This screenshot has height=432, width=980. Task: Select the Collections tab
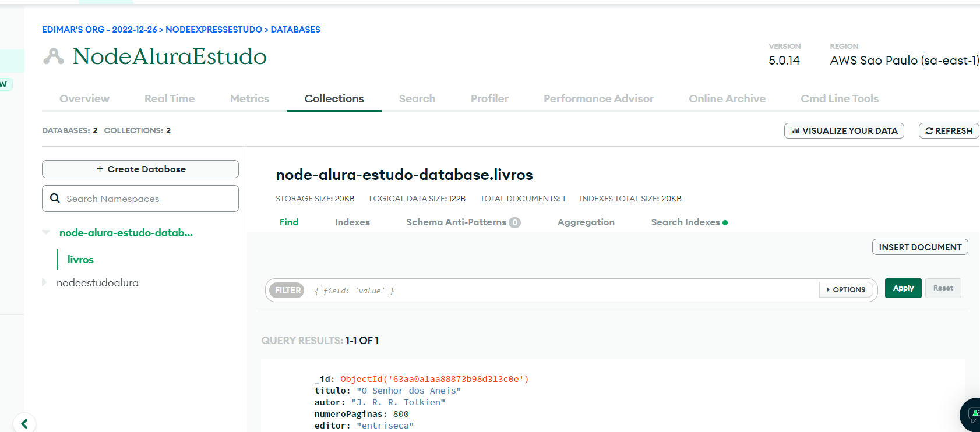pos(334,99)
